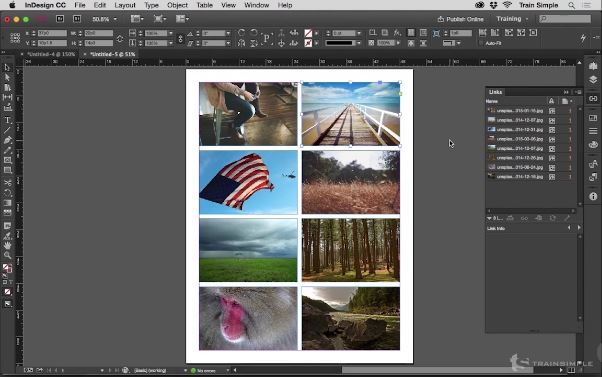Select the Hand tool
Image resolution: width=602 pixels, height=377 pixels.
coord(7,245)
